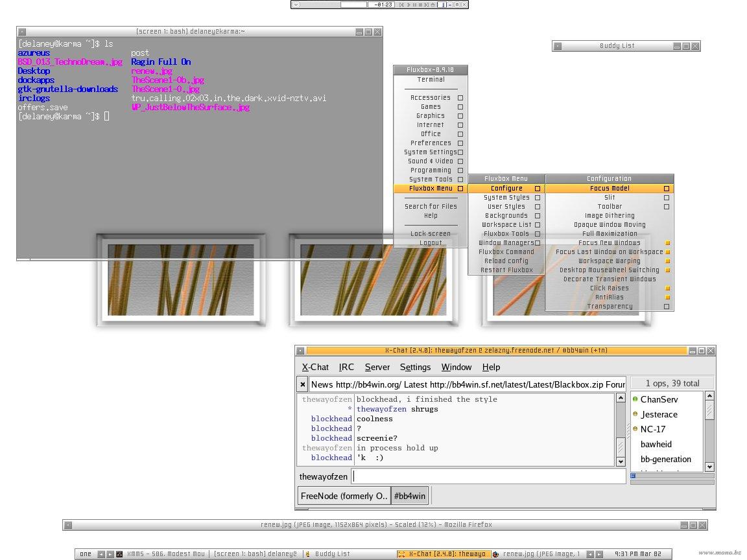Open Buddy List titlebar left button

[558, 46]
